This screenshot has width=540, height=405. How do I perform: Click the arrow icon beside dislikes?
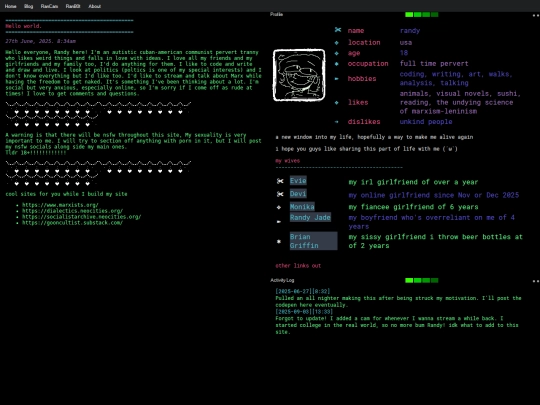click(x=337, y=122)
